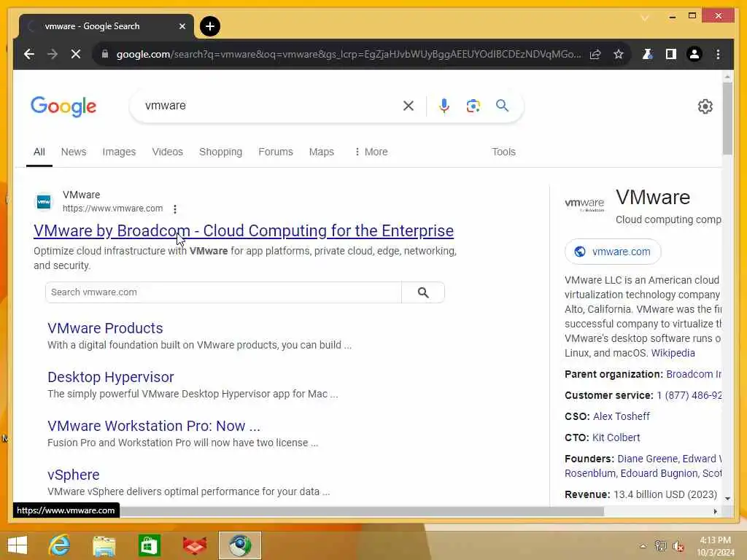The image size is (747, 560).
Task: Open a new browser tab
Action: (x=210, y=26)
